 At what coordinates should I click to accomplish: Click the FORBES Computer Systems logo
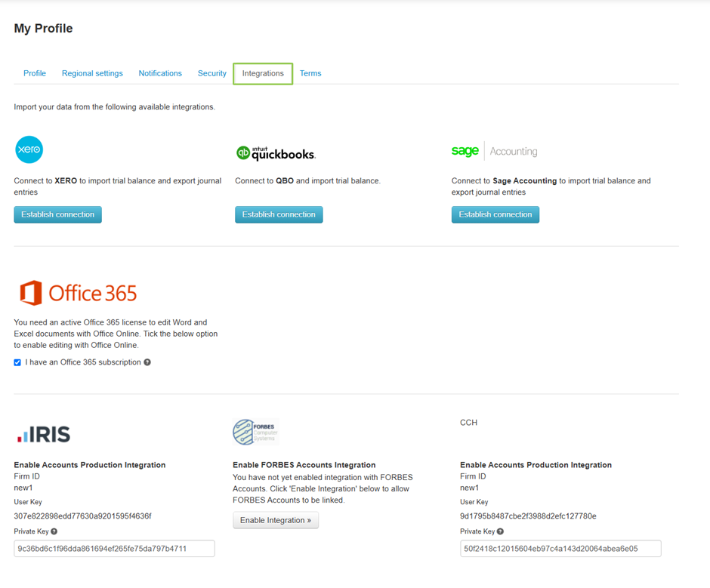click(x=255, y=432)
